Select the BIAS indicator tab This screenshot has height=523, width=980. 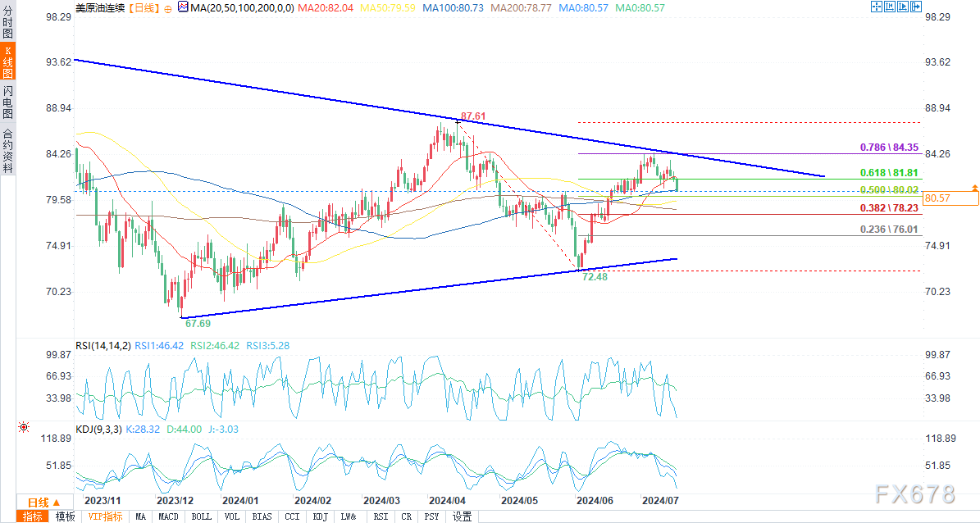point(262,516)
